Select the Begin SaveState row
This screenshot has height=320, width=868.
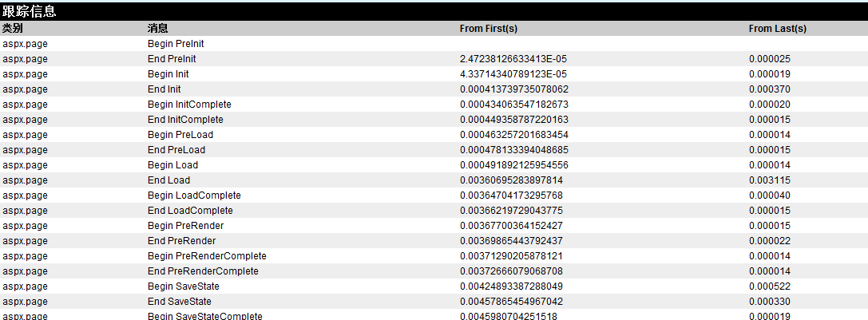184,286
